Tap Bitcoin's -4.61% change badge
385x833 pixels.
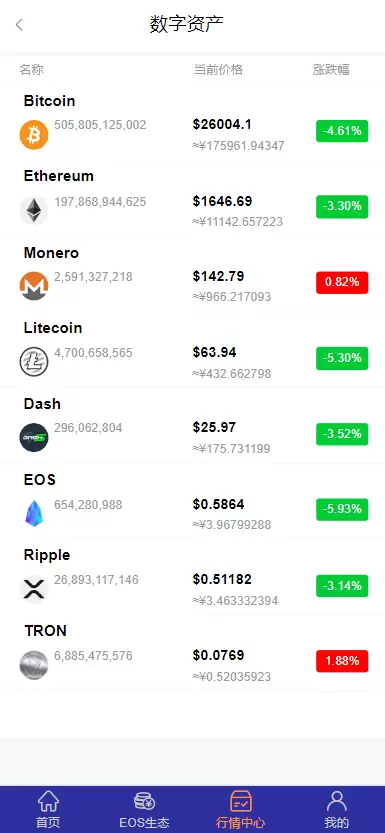coord(342,131)
